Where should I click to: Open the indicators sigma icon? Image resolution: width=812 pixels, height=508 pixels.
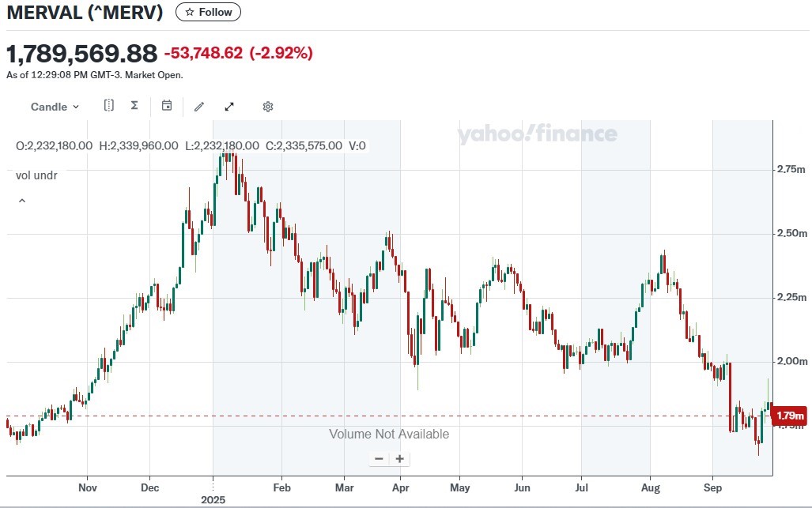[134, 106]
